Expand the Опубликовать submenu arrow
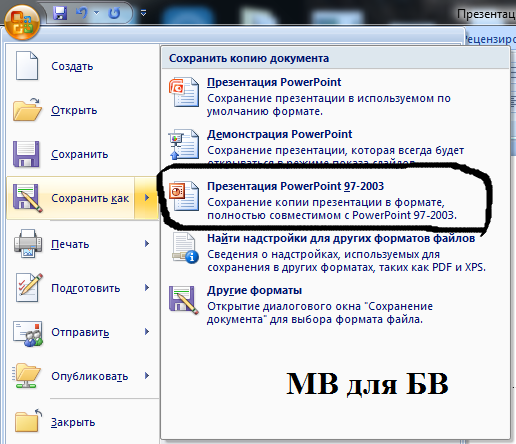 click(x=147, y=376)
